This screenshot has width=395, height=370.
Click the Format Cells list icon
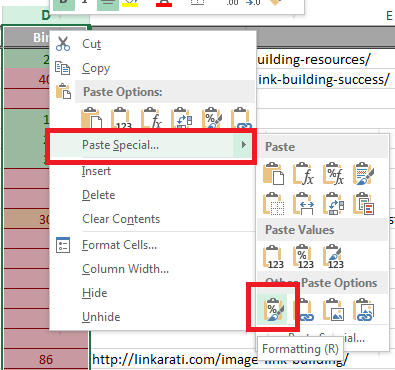(63, 245)
